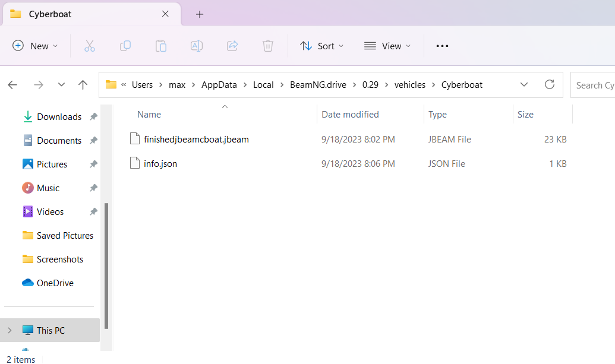Viewport: 615px width, 364px height.
Task: Expand chevron after vehicles breadcrumb
Action: [x=433, y=85]
